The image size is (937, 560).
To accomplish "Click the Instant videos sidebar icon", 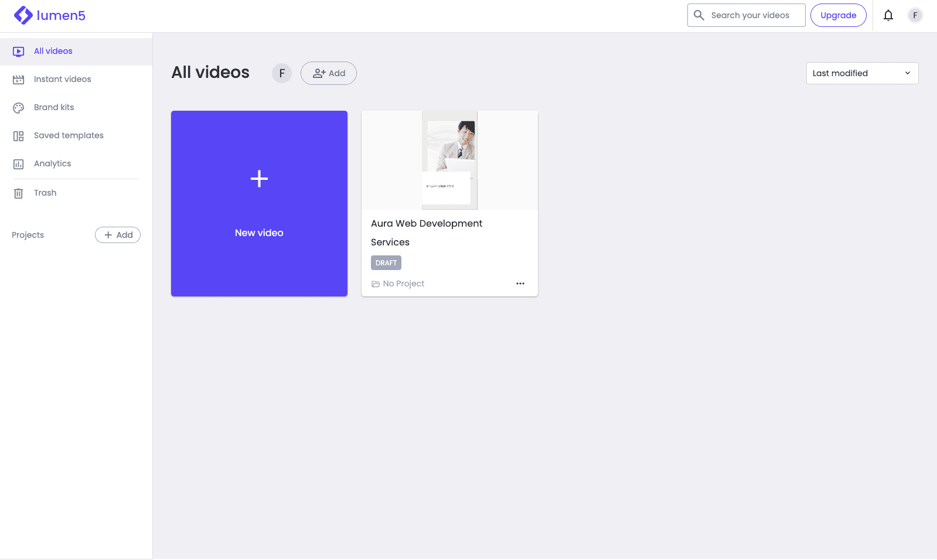I will [x=19, y=80].
